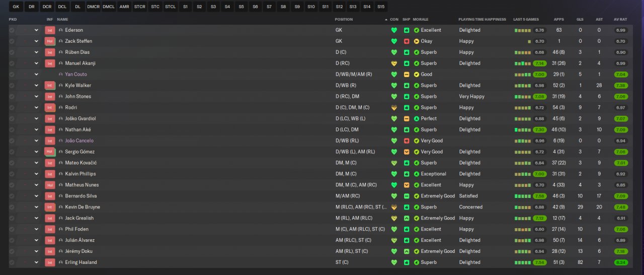Click Manuel Akanji's yellow condition heart

click(x=394, y=63)
